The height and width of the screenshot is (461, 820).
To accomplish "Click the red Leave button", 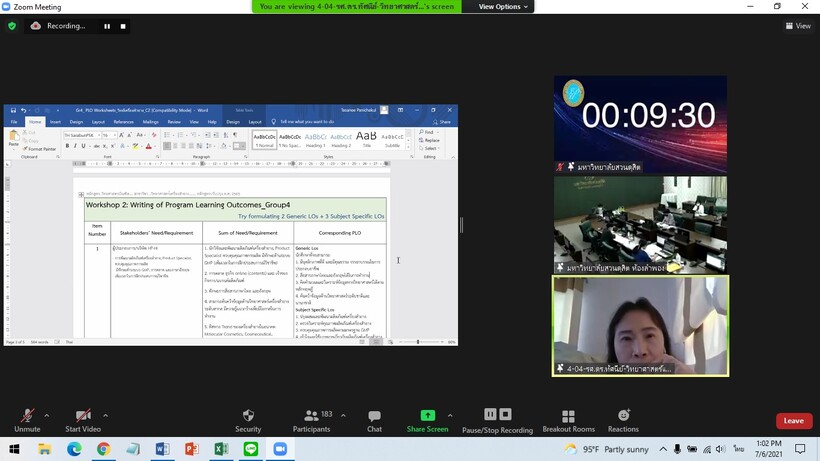I will click(x=794, y=421).
